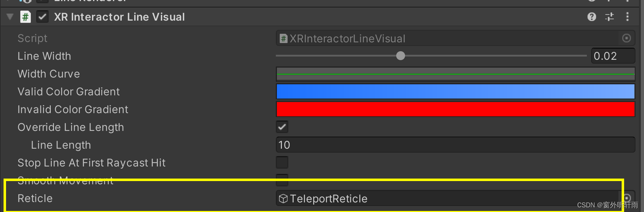This screenshot has height=212, width=644.
Task: Open the component three-dot options menu
Action: tap(627, 17)
